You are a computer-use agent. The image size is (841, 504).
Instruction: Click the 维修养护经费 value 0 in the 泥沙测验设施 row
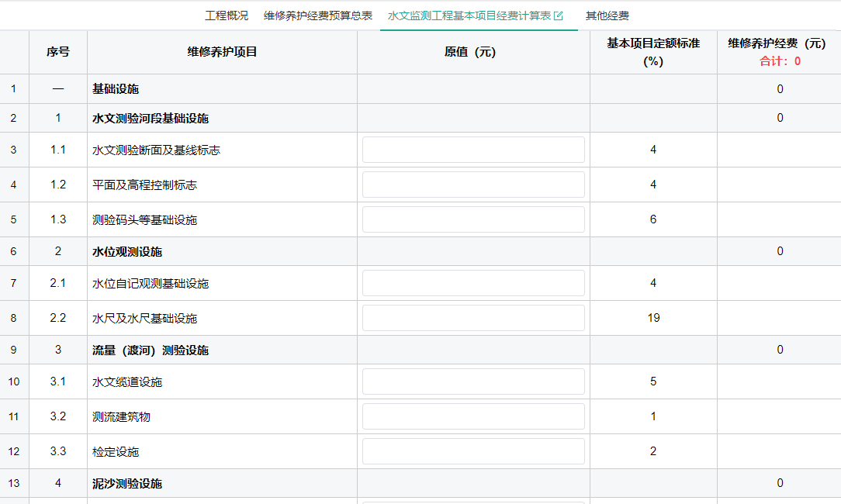[x=780, y=483]
